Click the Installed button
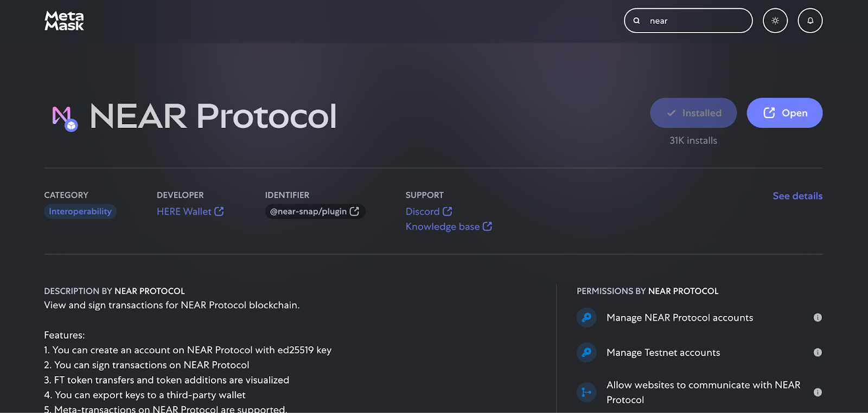Screen dimensions: 868x413 point(693,113)
